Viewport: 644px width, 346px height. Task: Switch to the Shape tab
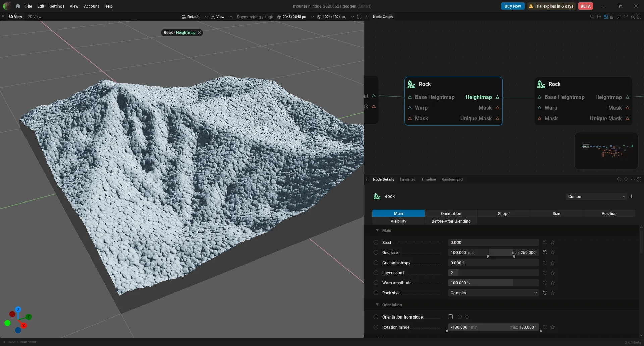point(503,213)
